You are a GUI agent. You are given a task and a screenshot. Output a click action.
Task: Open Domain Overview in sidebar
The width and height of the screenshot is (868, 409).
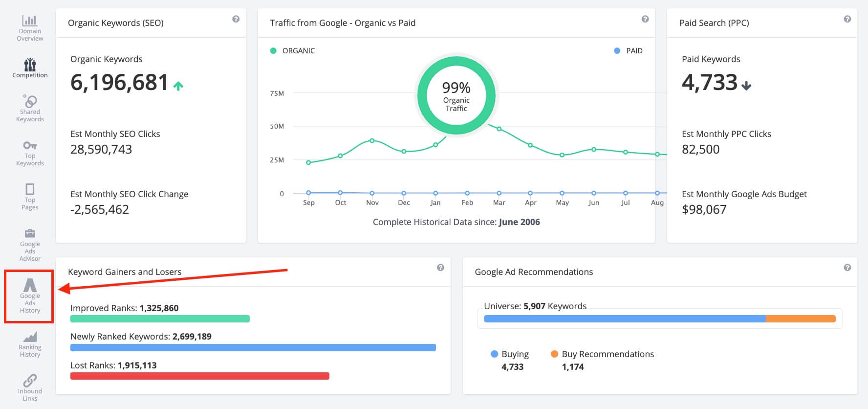30,28
